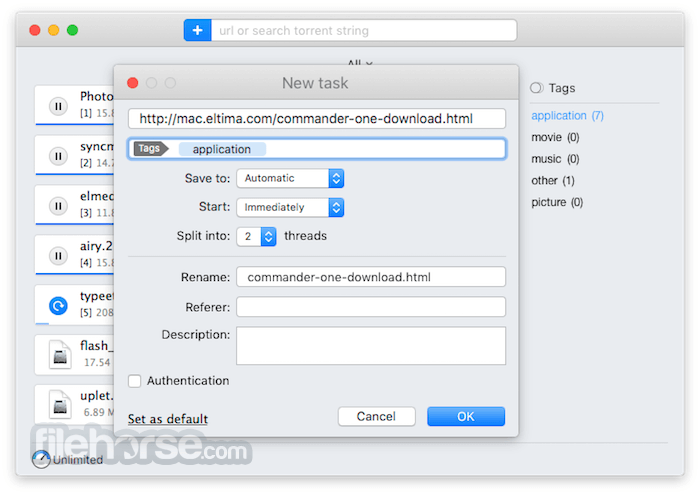Click the typeet download item name

click(x=96, y=296)
